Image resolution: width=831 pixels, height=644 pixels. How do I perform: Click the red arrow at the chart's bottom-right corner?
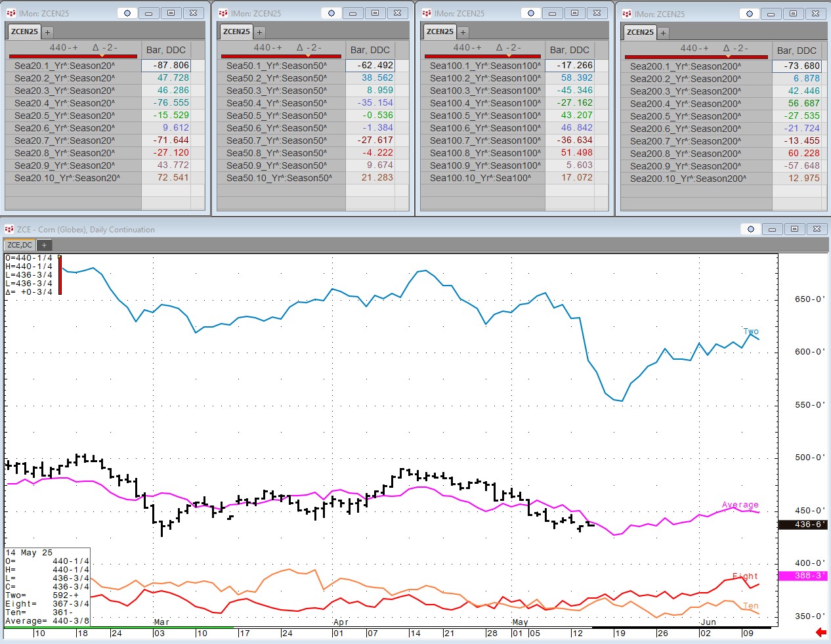tap(820, 632)
